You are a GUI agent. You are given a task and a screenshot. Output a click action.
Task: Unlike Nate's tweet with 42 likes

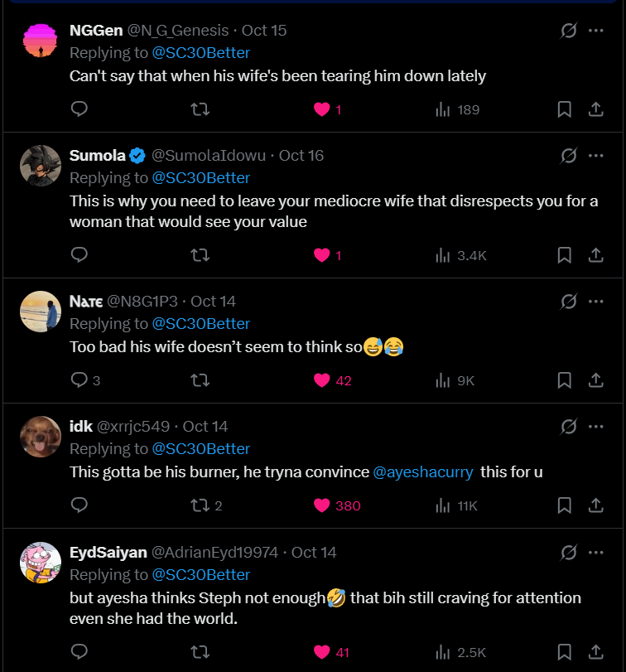322,380
